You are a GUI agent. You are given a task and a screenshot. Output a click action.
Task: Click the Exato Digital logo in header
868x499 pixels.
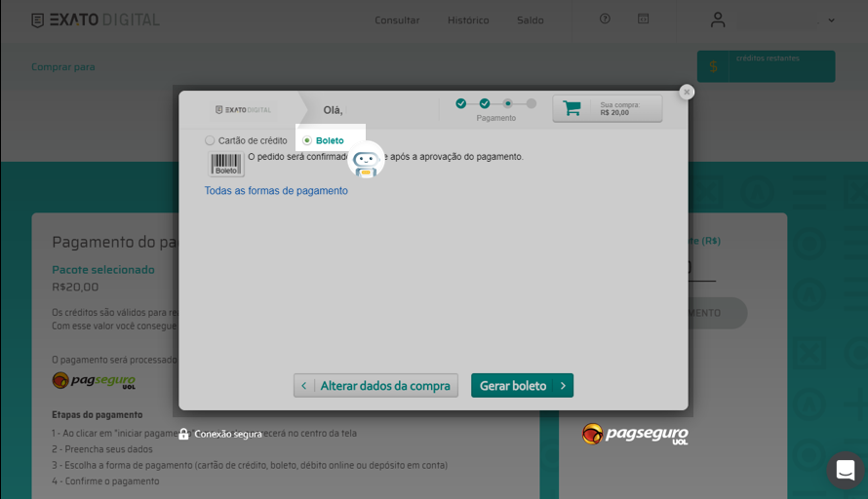click(x=96, y=19)
